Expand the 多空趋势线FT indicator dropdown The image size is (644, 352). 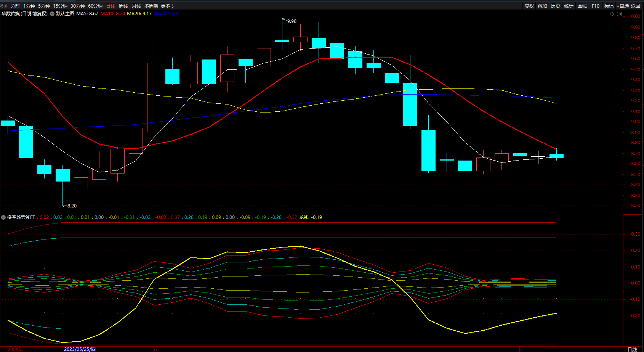pyautogui.click(x=3, y=217)
